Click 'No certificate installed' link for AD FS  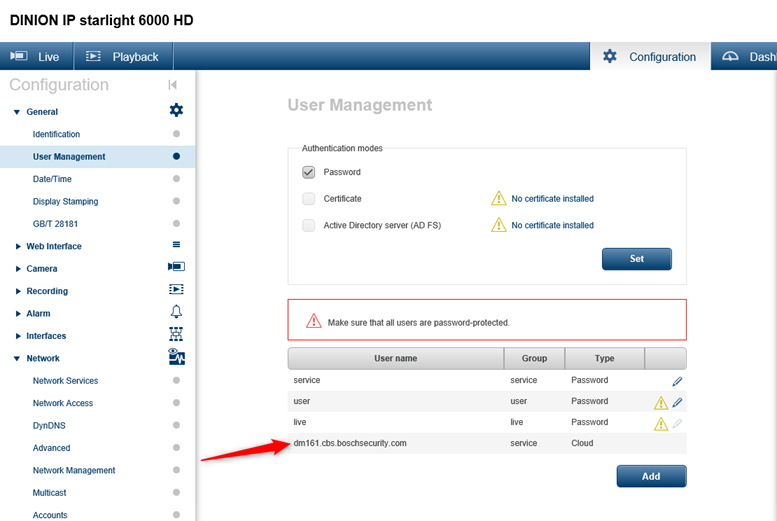552,225
